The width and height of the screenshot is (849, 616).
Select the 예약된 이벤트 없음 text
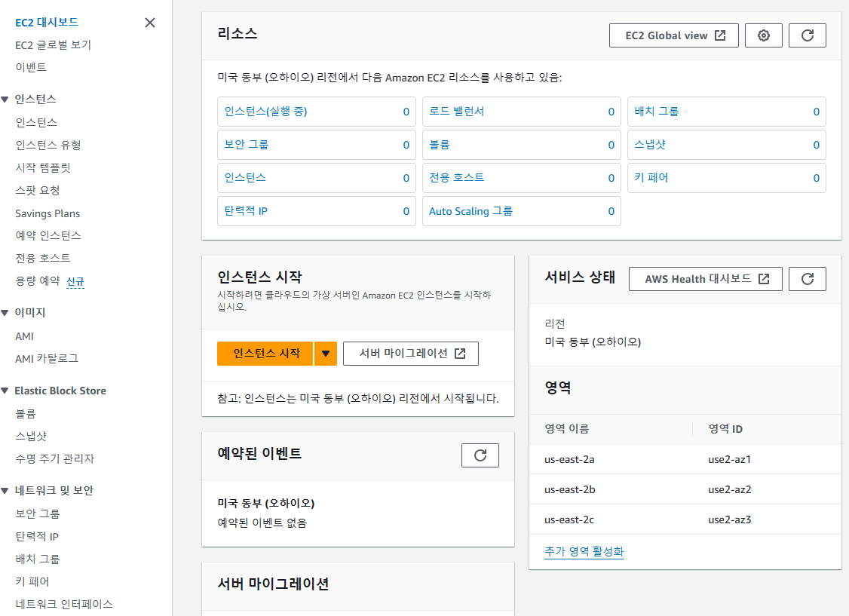[262, 523]
